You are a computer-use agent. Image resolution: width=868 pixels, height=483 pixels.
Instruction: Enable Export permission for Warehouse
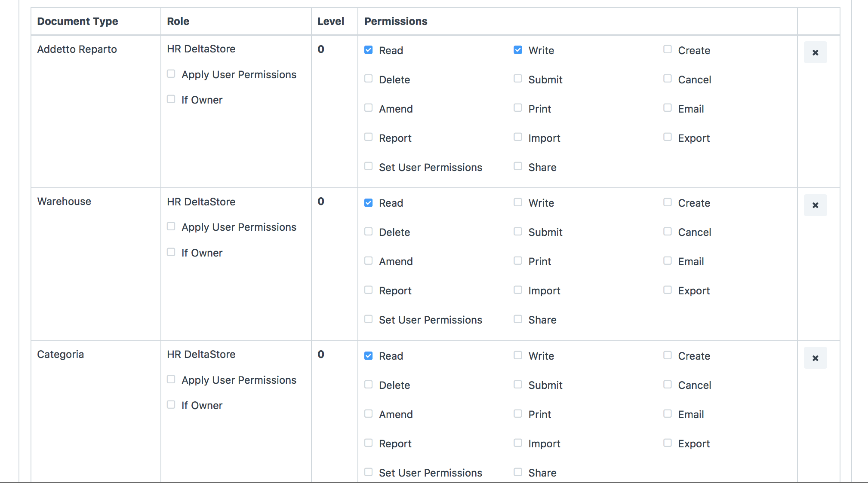click(668, 290)
